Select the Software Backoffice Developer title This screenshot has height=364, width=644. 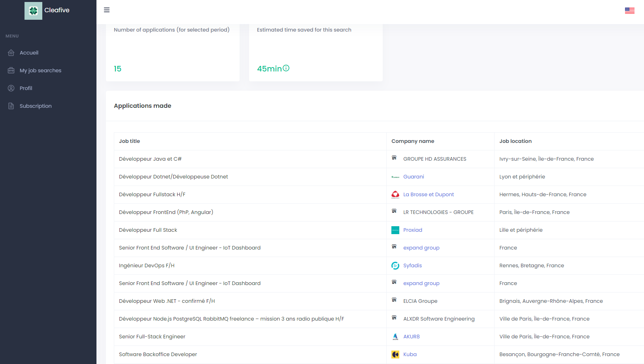click(x=158, y=355)
